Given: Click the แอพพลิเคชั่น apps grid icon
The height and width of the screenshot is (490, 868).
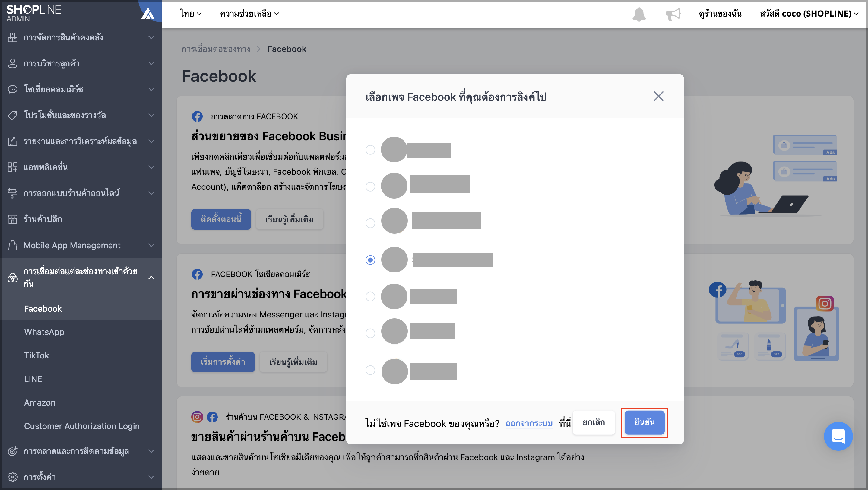Looking at the screenshot, I should coord(12,167).
